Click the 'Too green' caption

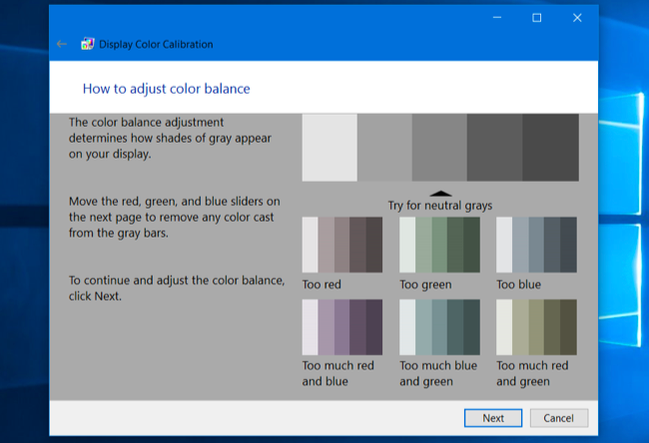425,285
